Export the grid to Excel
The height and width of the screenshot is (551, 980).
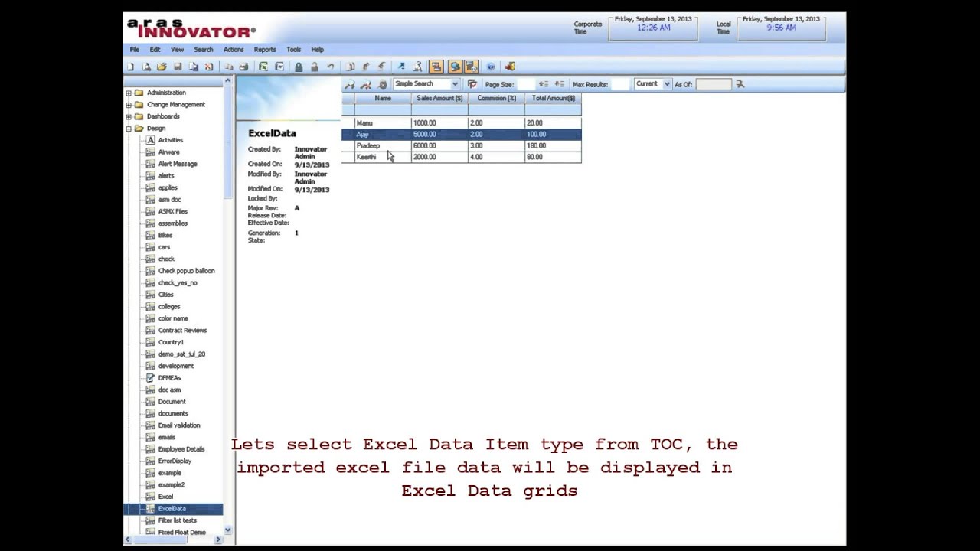point(263,67)
